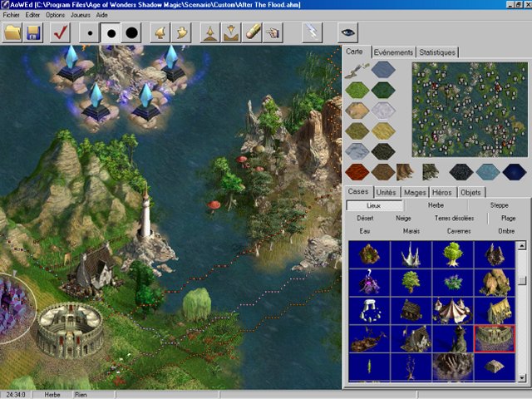Select the stone circle thumbnail
This screenshot has width=532, height=399.
pyautogui.click(x=369, y=310)
